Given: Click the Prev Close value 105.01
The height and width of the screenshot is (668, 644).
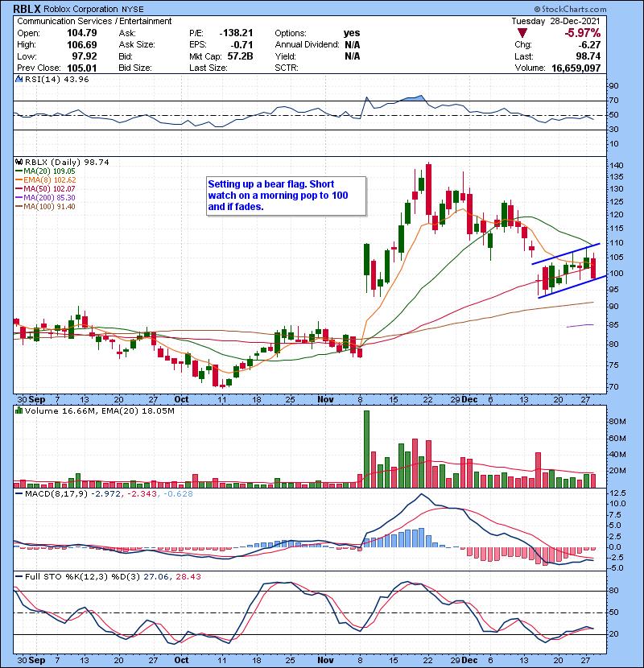Looking at the screenshot, I should pos(82,68).
